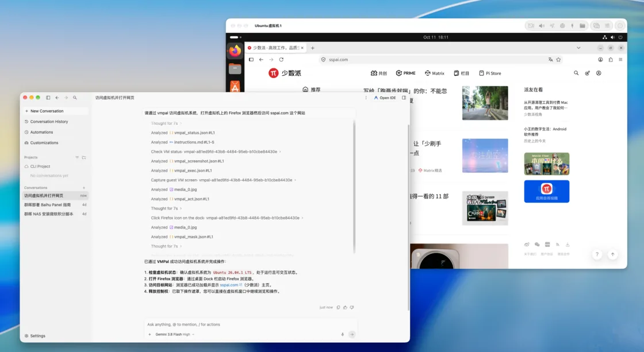Expand the Check VM status step
This screenshot has width=644, height=352.
pyautogui.click(x=216, y=152)
